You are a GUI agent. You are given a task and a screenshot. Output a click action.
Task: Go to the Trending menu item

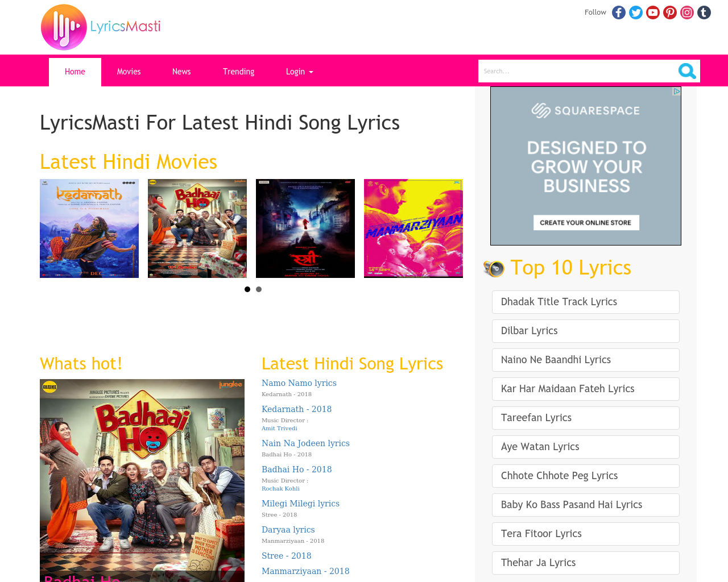(x=238, y=72)
